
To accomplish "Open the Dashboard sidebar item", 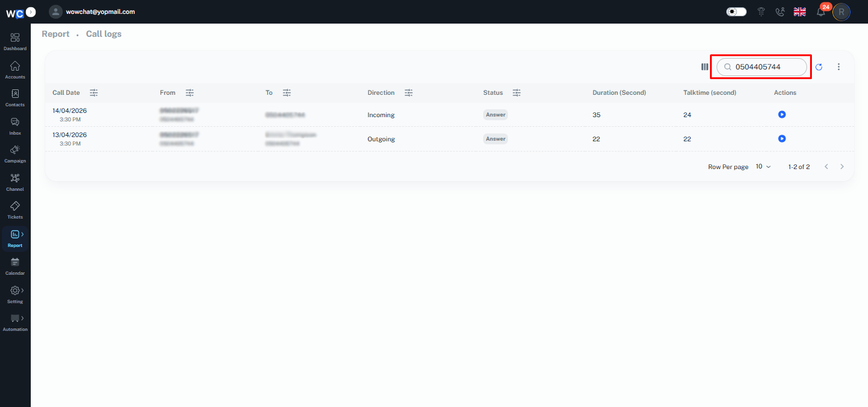I will pyautogui.click(x=15, y=41).
